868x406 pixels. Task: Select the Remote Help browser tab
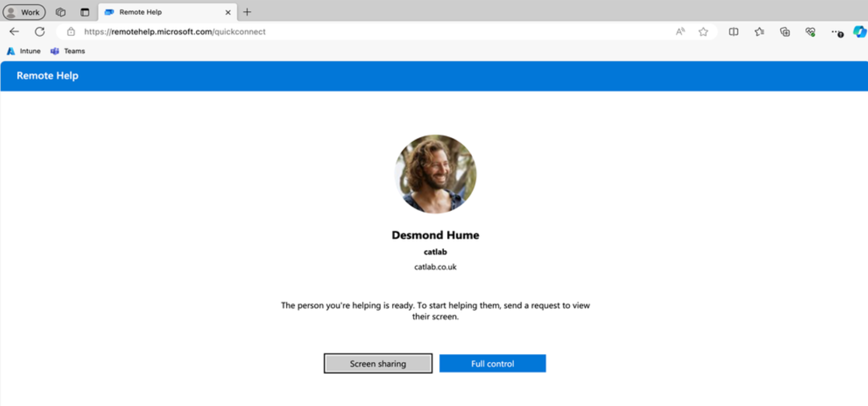pyautogui.click(x=160, y=12)
